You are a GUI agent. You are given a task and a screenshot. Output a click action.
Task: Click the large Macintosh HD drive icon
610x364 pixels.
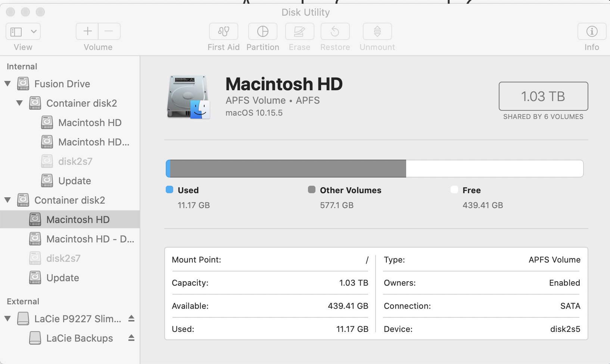click(189, 97)
